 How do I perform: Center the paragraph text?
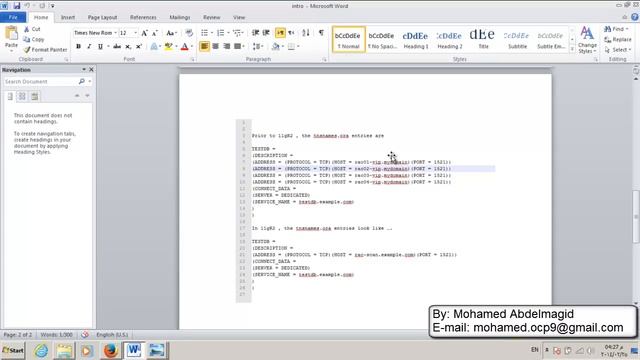(216, 47)
